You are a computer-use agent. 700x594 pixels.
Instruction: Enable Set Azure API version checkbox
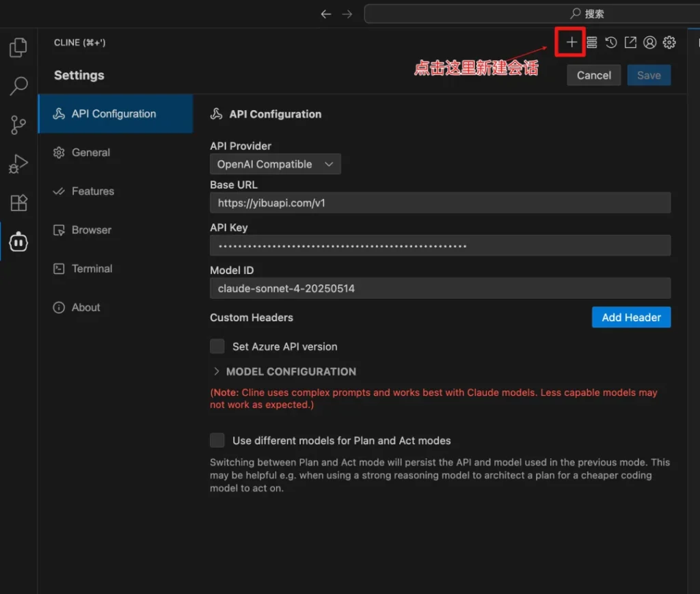(x=217, y=347)
